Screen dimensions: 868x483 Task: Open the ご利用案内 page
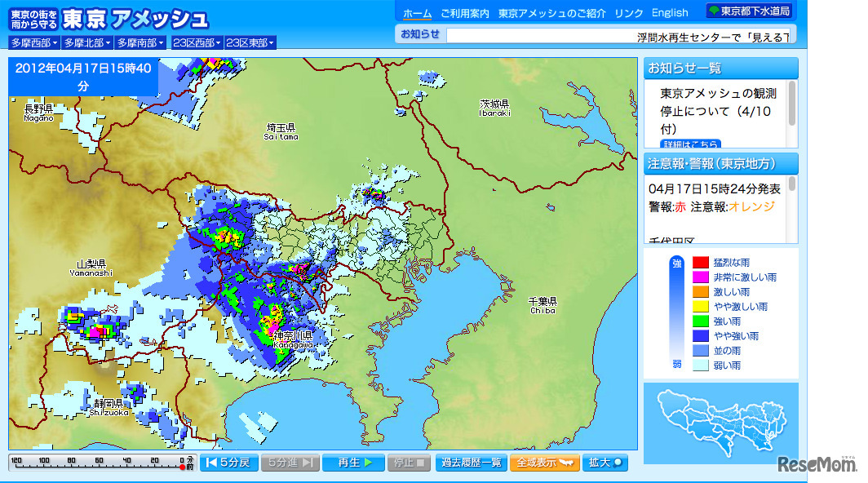point(464,13)
